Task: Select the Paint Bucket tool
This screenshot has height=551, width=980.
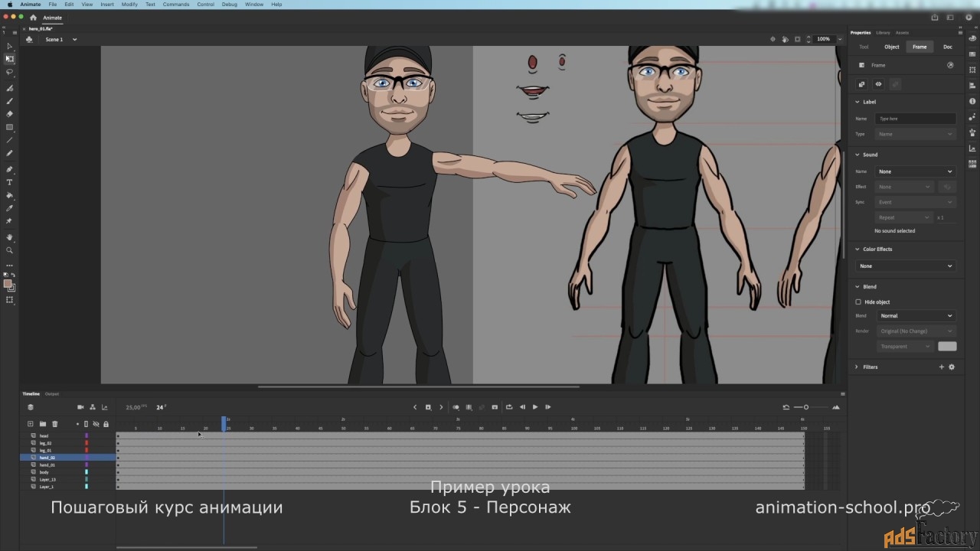Action: pyautogui.click(x=10, y=195)
